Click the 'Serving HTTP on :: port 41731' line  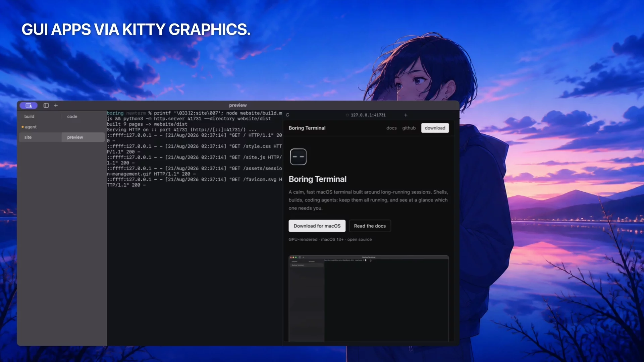click(x=181, y=130)
